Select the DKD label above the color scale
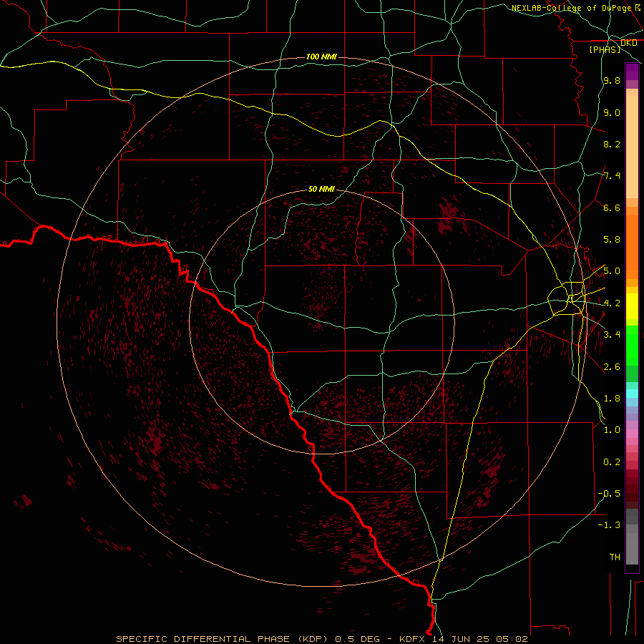Image resolution: width=644 pixels, height=644 pixels. click(628, 43)
